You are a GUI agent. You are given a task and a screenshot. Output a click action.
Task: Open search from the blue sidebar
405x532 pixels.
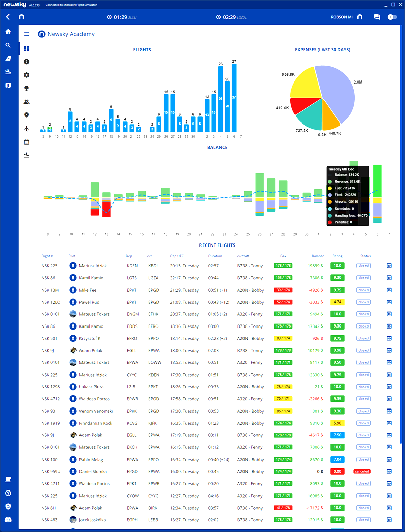[8, 45]
